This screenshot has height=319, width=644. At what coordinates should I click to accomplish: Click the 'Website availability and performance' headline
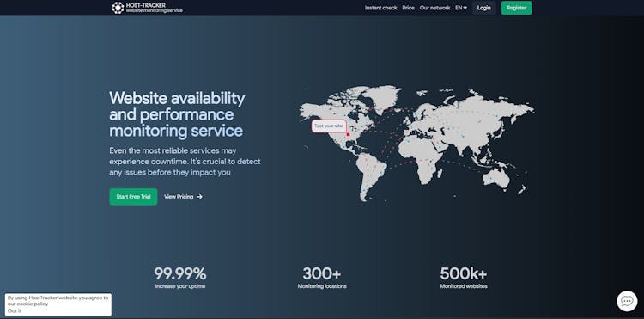coord(177,114)
